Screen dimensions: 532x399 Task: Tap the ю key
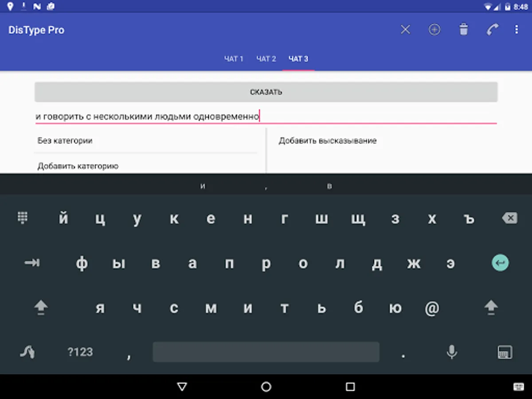coord(395,308)
